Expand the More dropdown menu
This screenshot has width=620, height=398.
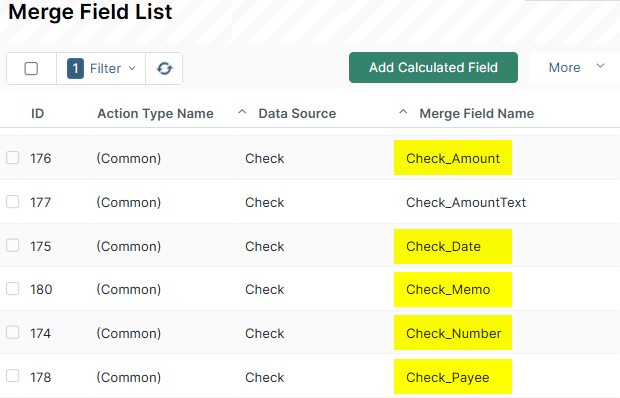pos(576,68)
